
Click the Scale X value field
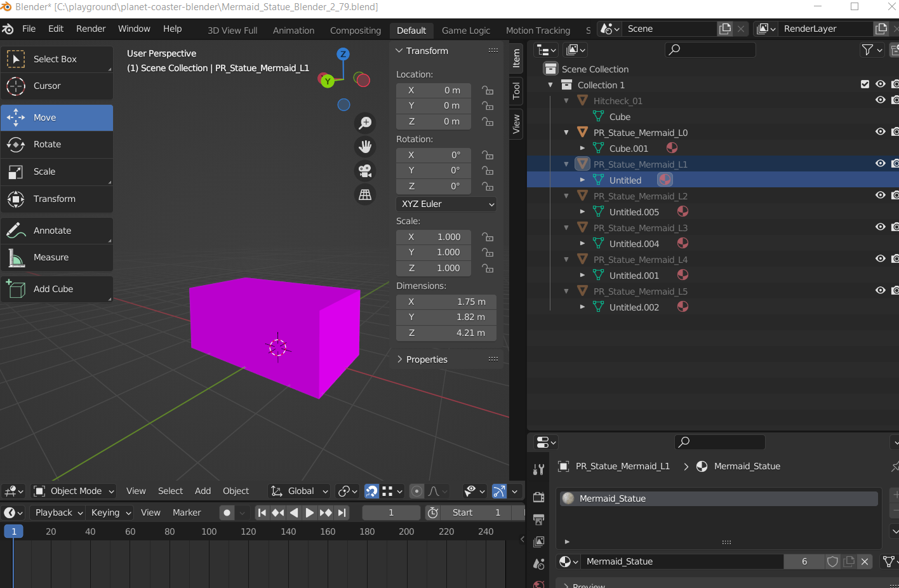coord(434,237)
